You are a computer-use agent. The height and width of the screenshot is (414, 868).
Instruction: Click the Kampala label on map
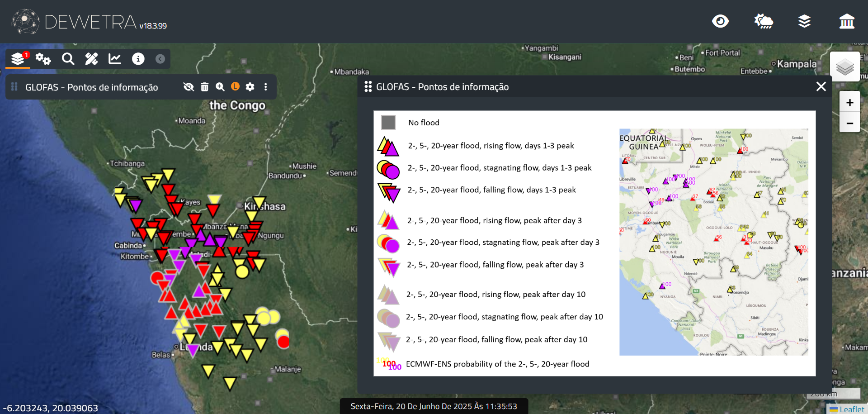[797, 64]
